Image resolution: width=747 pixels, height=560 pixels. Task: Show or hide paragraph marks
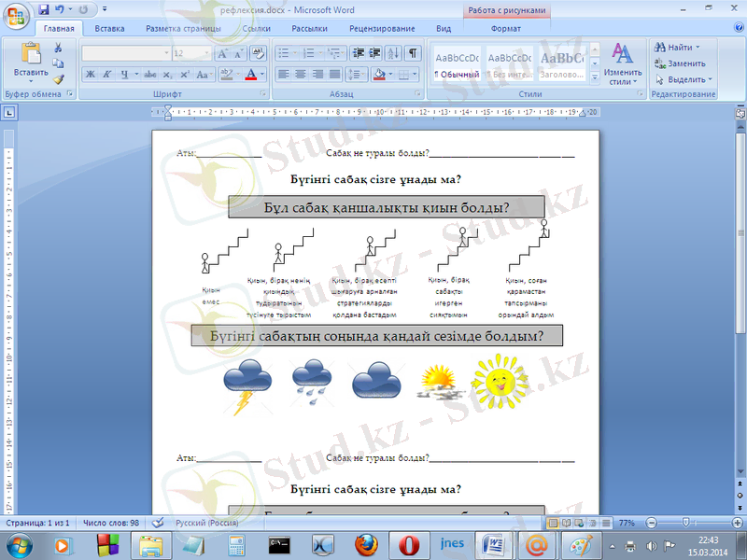(413, 53)
